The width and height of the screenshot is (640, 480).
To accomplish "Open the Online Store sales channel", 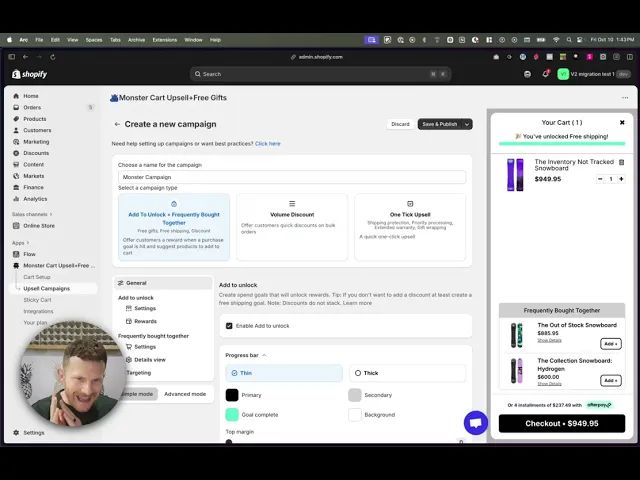I will tap(39, 226).
